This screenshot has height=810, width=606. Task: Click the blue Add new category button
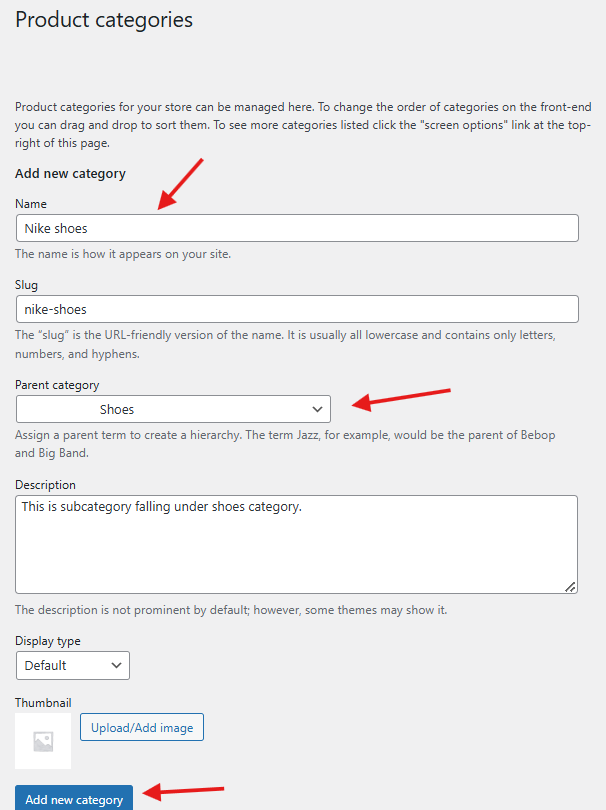click(x=74, y=799)
